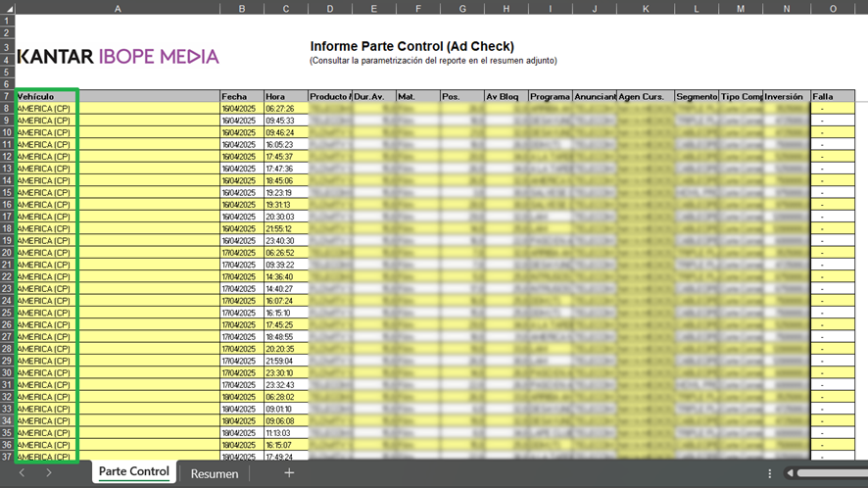Click the Falla header cell
Screen dimensions: 868x488
(833, 96)
